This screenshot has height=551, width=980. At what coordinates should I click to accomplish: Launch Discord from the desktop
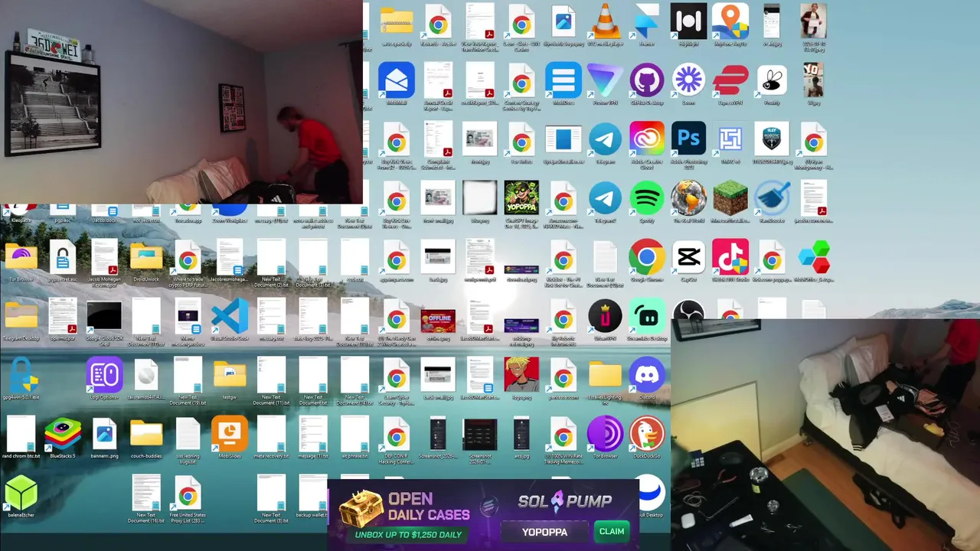pos(646,375)
